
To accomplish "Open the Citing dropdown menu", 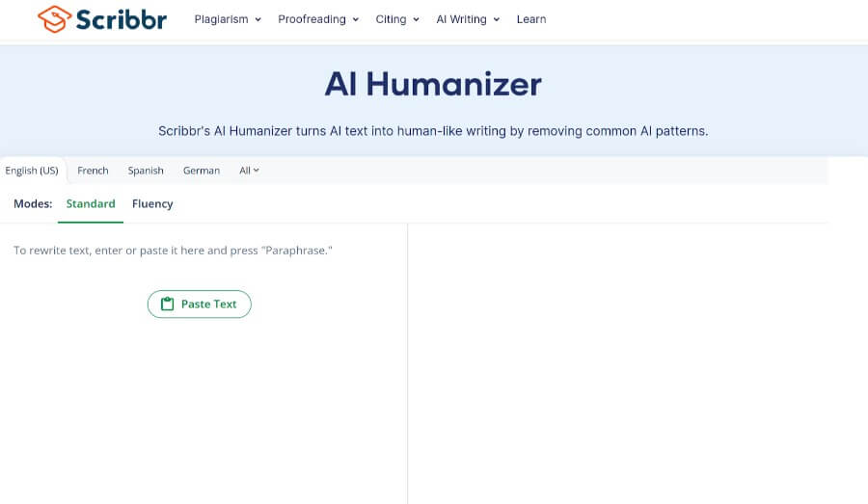I will (x=396, y=19).
